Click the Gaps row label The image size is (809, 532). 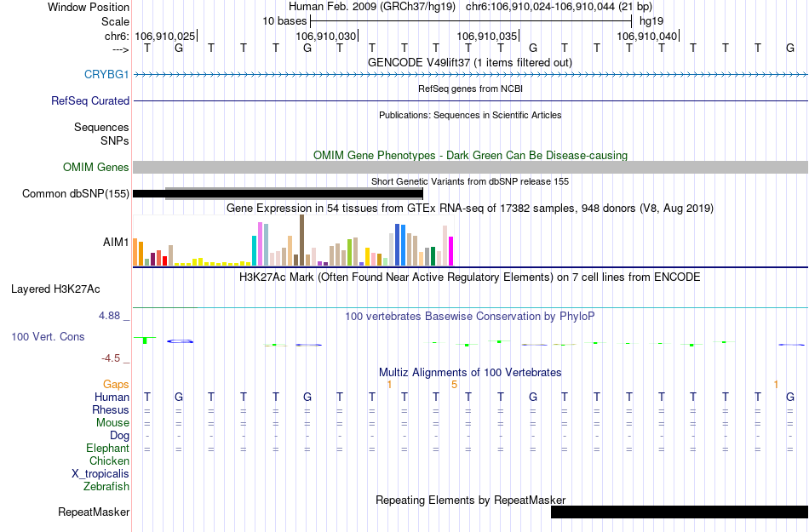(116, 384)
